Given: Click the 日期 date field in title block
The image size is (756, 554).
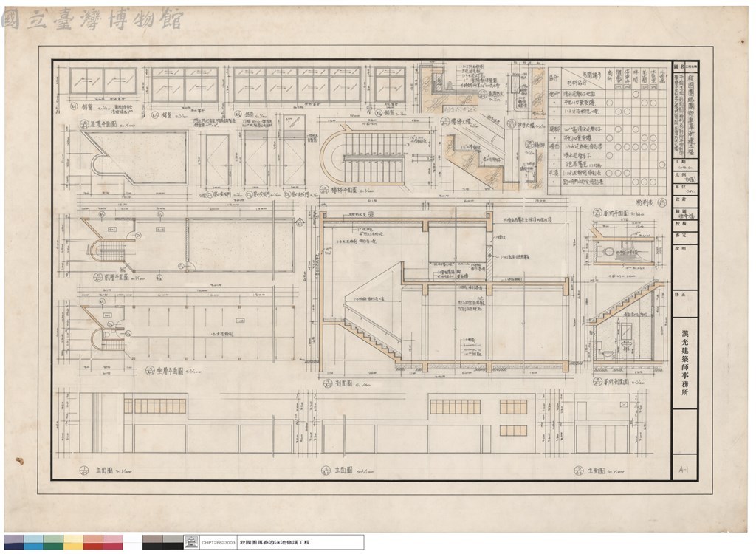Looking at the screenshot, I should pos(684,164).
